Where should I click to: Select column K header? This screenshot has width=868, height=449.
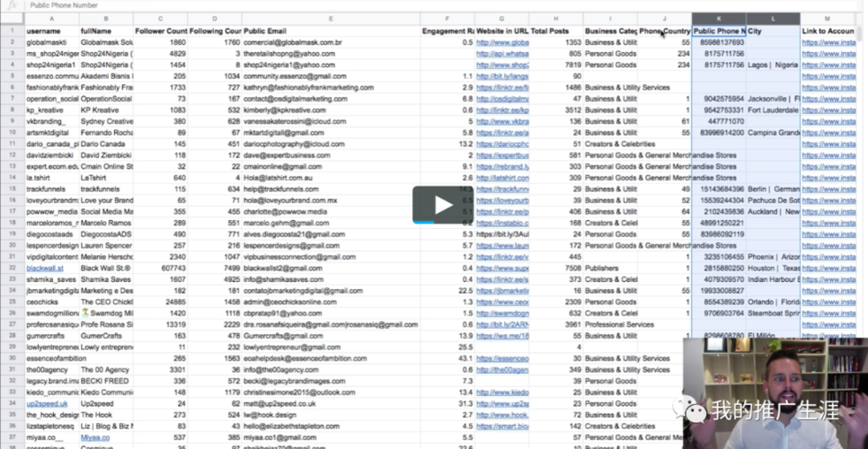(719, 20)
